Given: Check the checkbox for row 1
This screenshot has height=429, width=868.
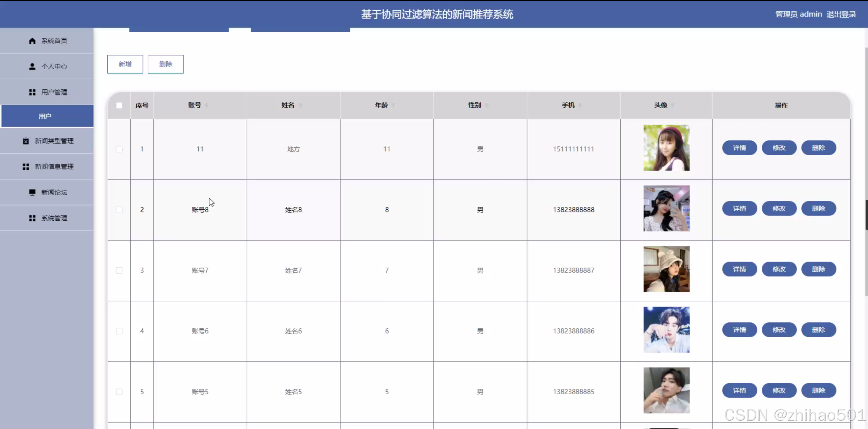Looking at the screenshot, I should [119, 149].
